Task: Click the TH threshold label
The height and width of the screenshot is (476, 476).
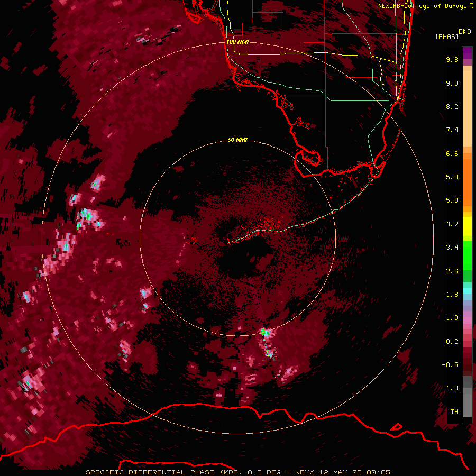Action: [454, 412]
